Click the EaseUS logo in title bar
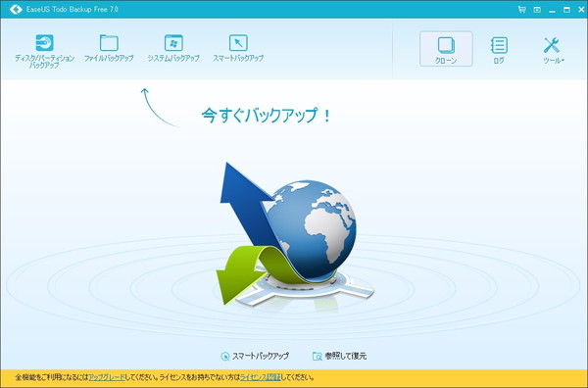Image resolution: width=588 pixels, height=388 pixels. click(16, 9)
